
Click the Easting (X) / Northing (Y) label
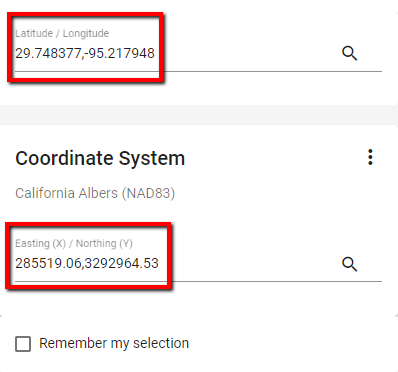pyautogui.click(x=74, y=243)
